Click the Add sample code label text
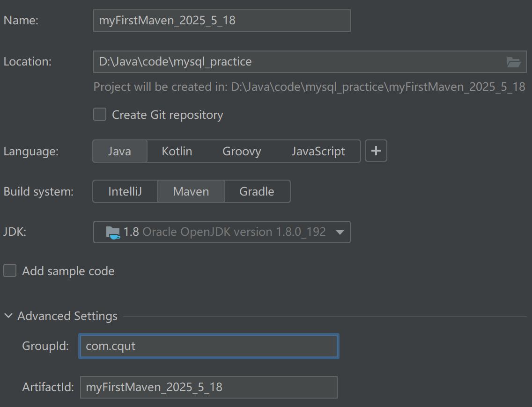The image size is (532, 407). [68, 271]
